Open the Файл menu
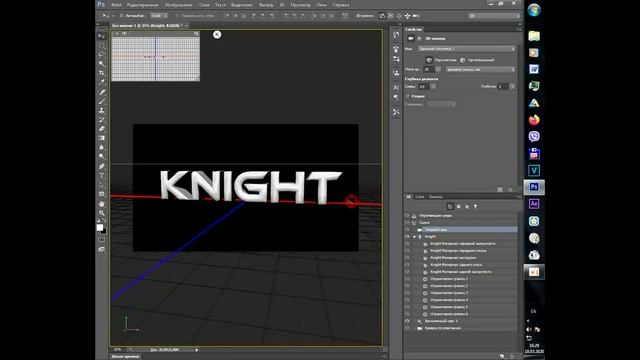Screen dimensions: 640x360 coord(116,5)
